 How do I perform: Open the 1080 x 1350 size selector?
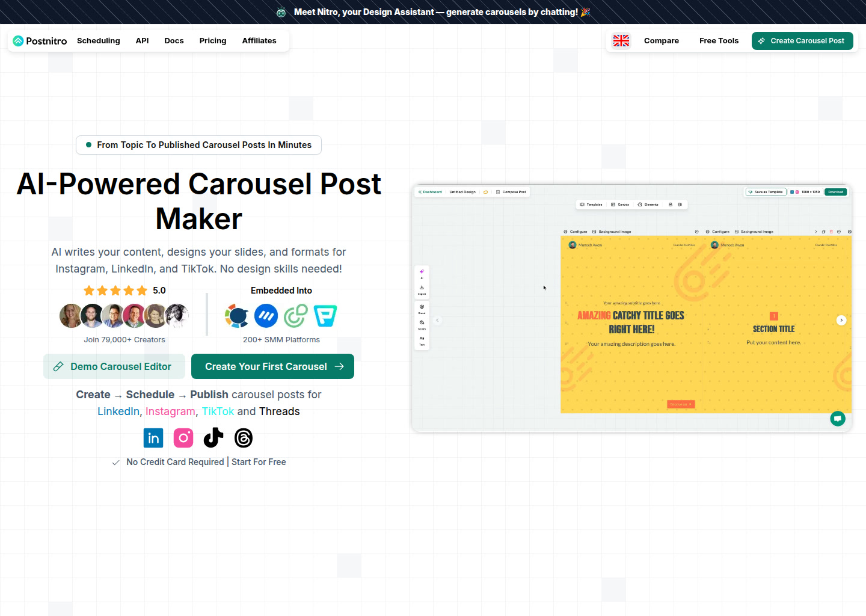coord(805,192)
